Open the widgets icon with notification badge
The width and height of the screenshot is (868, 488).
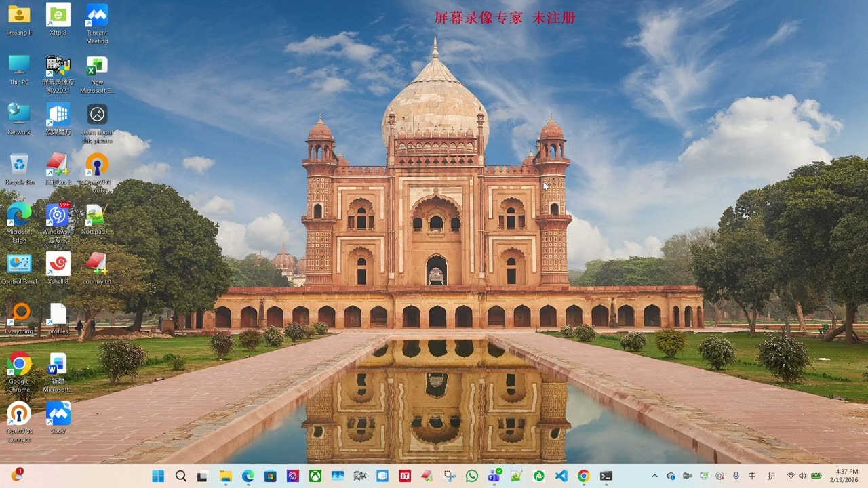click(16, 475)
